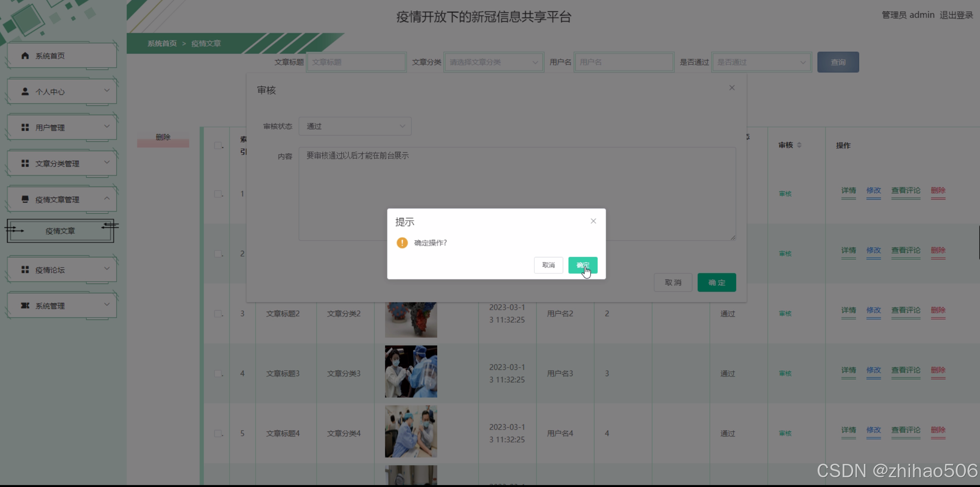Tick the checkbox for row 5

point(218,433)
